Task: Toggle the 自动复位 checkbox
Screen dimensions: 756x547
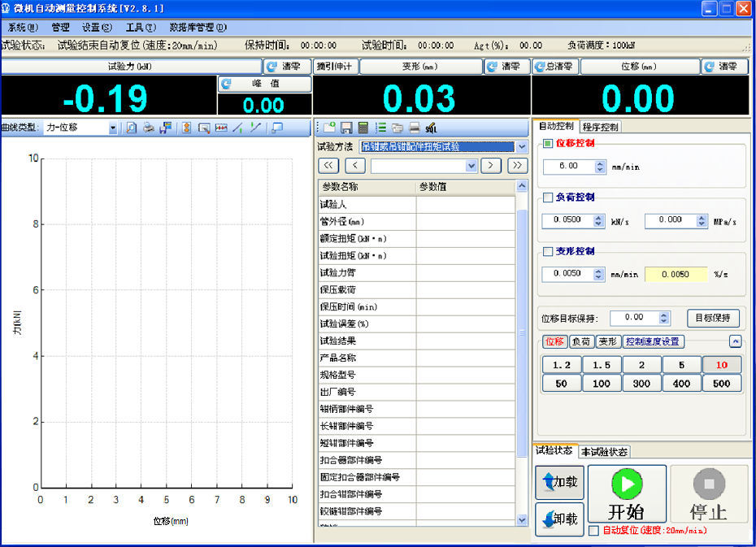Action: pos(593,531)
